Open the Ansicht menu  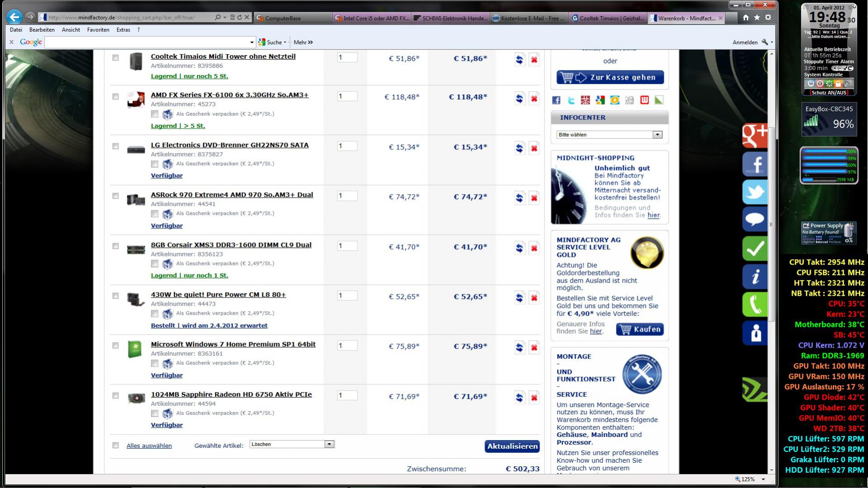click(x=71, y=30)
